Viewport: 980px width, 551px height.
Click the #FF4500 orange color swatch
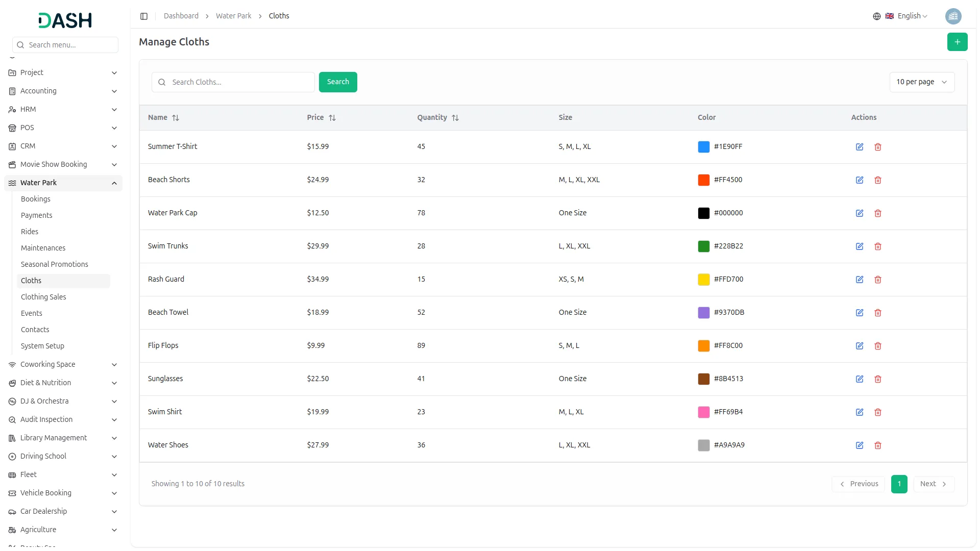point(703,180)
